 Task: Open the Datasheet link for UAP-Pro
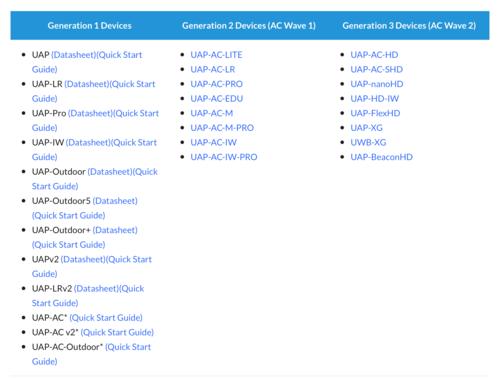(x=90, y=113)
